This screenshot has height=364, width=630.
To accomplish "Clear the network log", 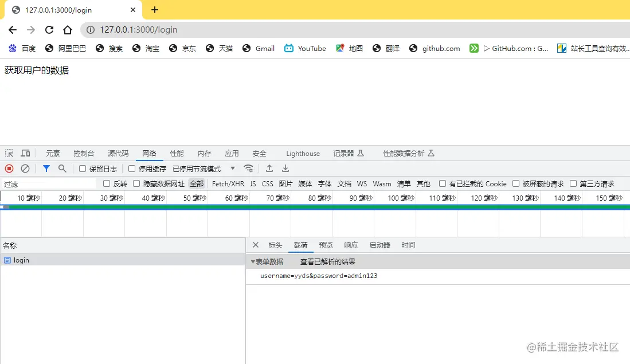I will tap(25, 169).
